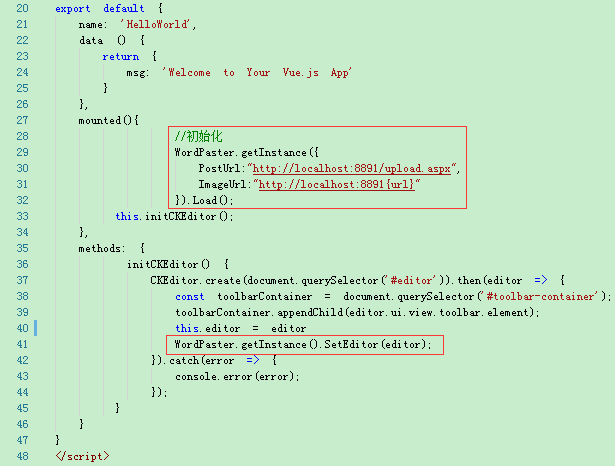Click the '#editor' selector string
615x466 pixels.
point(410,280)
